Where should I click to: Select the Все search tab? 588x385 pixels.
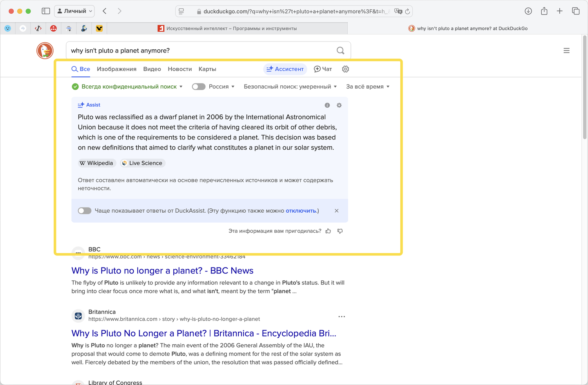81,69
